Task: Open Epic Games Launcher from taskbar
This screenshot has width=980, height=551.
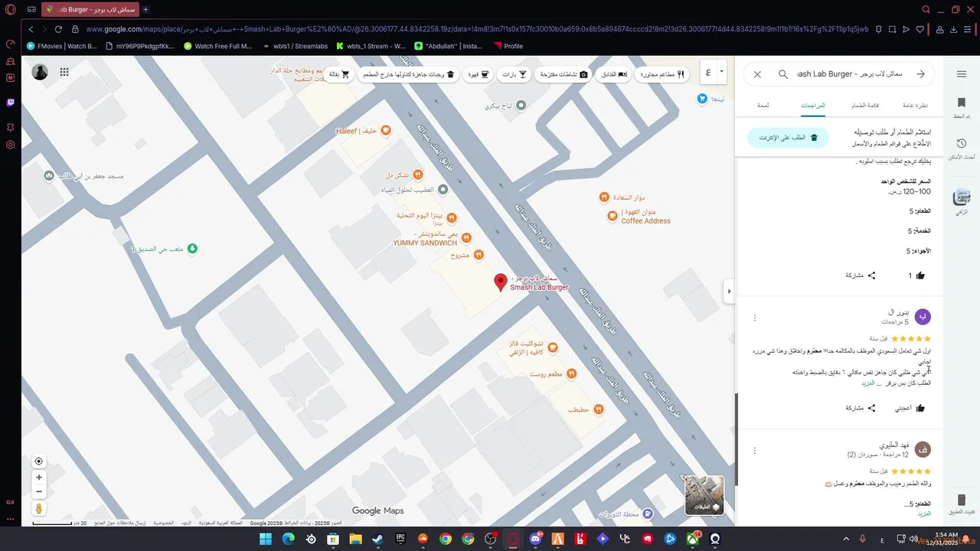Action: [x=400, y=539]
